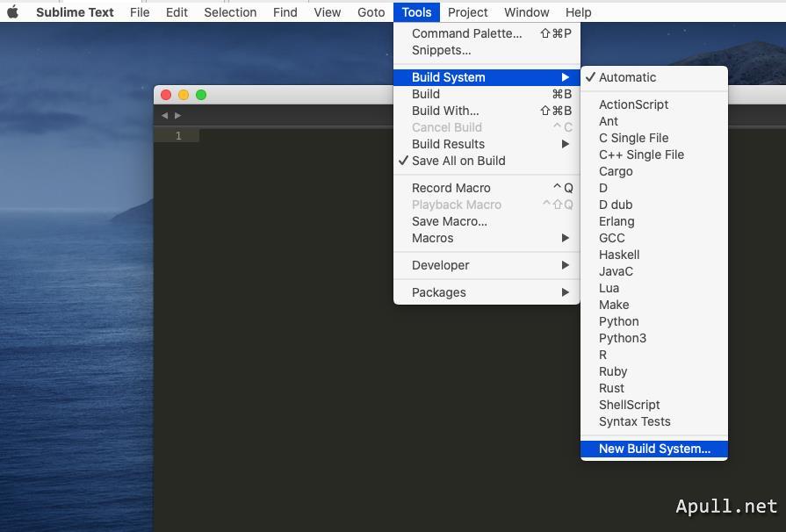
Task: Open the Apple menu
Action: click(13, 12)
